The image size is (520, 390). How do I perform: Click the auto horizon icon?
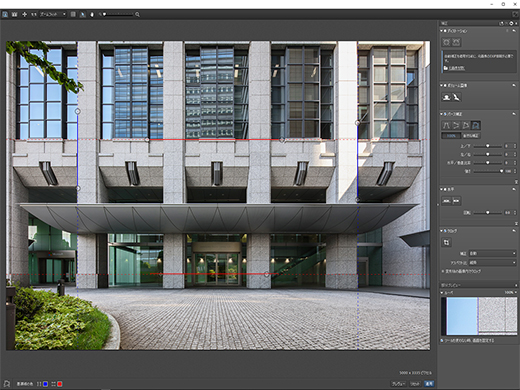(446, 201)
